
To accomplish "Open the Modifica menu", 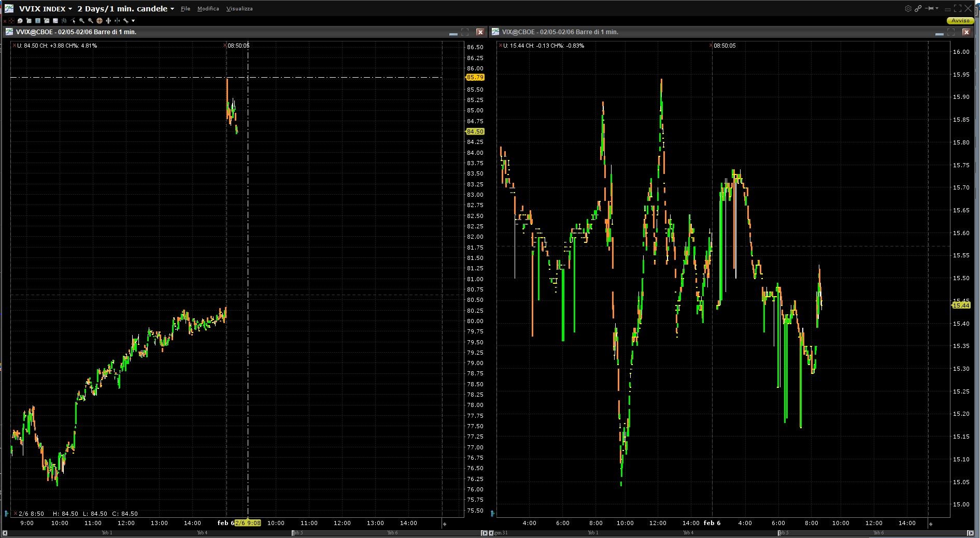I will tap(208, 9).
